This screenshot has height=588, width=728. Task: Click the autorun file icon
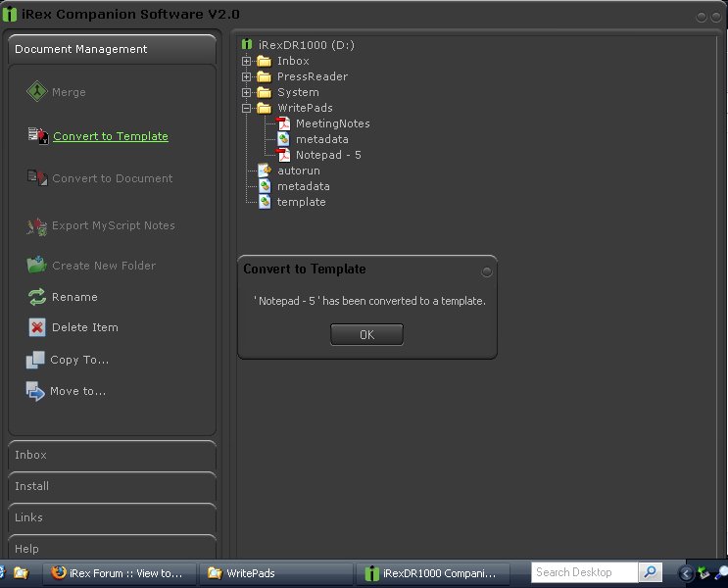tap(265, 171)
